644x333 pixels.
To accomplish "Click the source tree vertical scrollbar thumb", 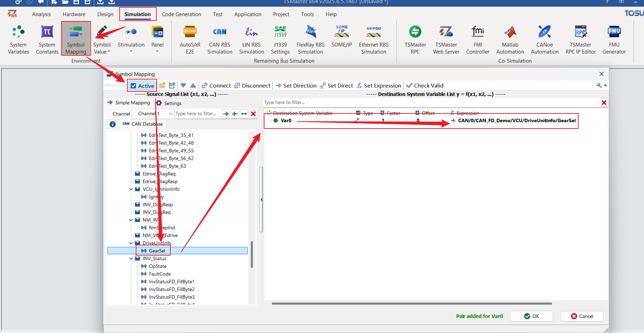I will pyautogui.click(x=252, y=255).
